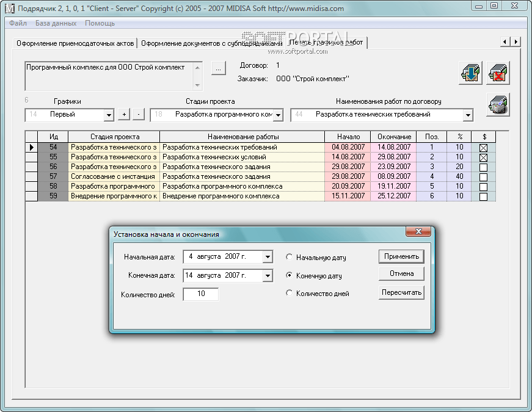The image size is (532, 412).
Task: Click the Поз. column header
Action: (432, 137)
